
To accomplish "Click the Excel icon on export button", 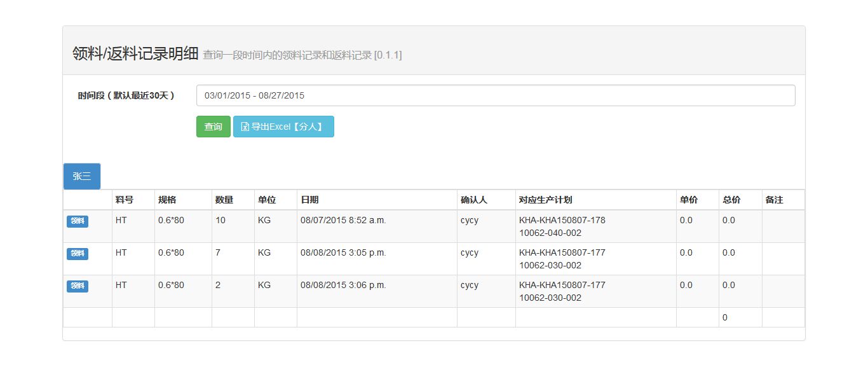I will (245, 127).
